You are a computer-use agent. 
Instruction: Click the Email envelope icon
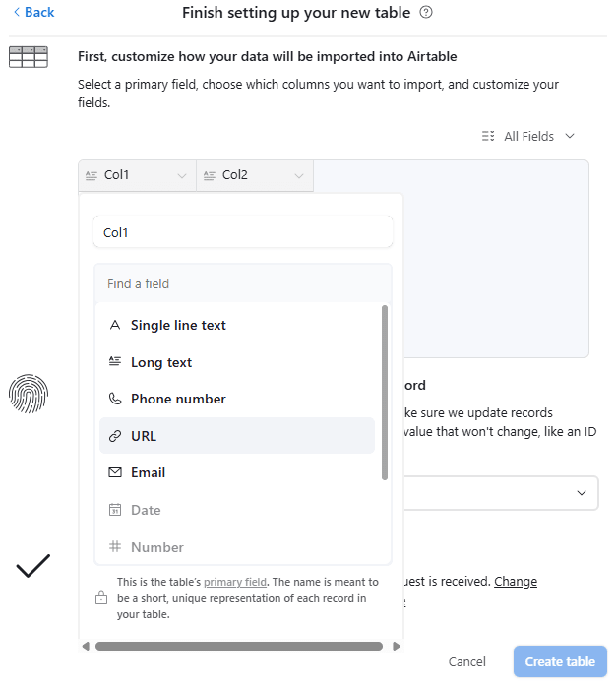(115, 472)
